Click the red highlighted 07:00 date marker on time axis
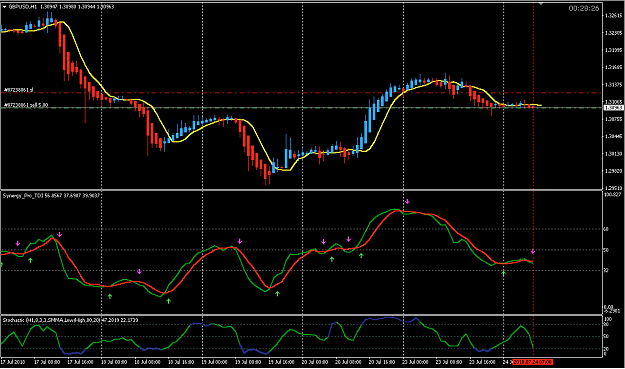The height and width of the screenshot is (369, 625). 533,362
